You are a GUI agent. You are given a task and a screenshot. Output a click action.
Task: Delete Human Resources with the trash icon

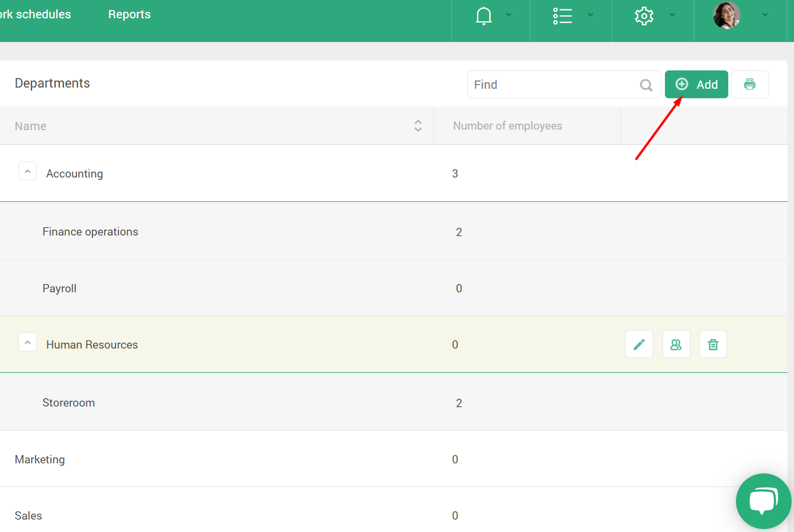pos(713,344)
